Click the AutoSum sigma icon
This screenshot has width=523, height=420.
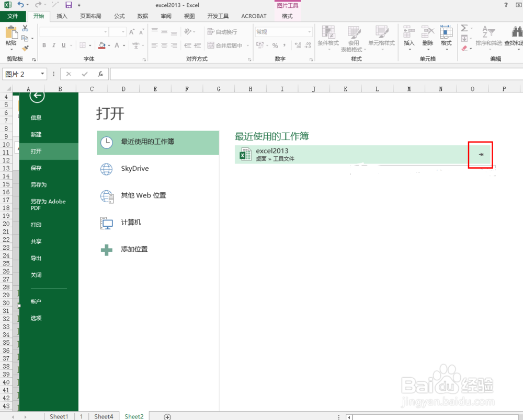click(464, 28)
